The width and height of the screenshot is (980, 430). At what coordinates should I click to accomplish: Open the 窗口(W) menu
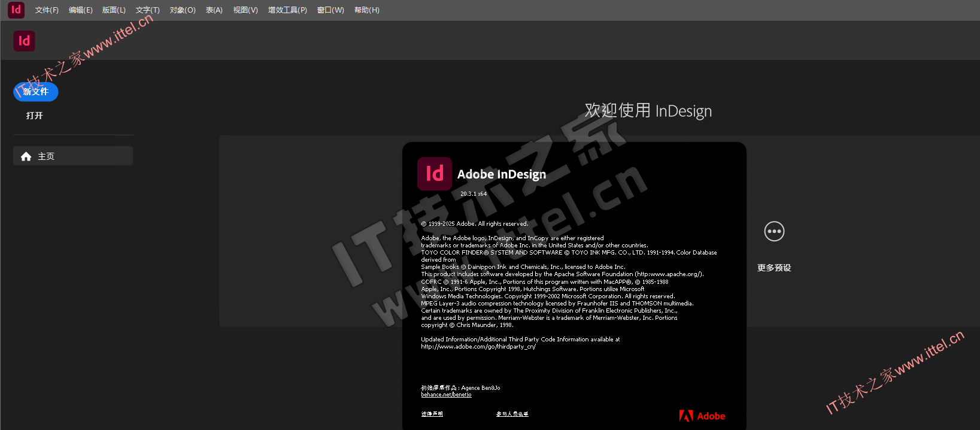330,10
